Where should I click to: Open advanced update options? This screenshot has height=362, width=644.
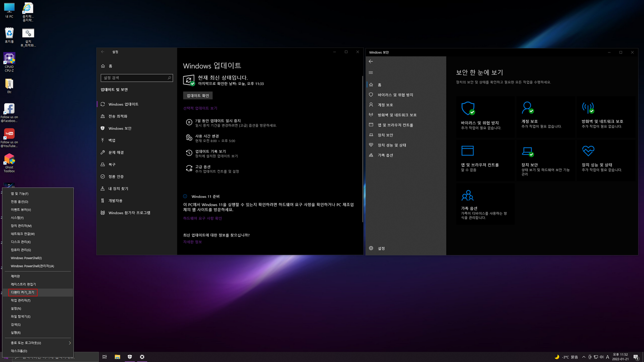[212, 169]
